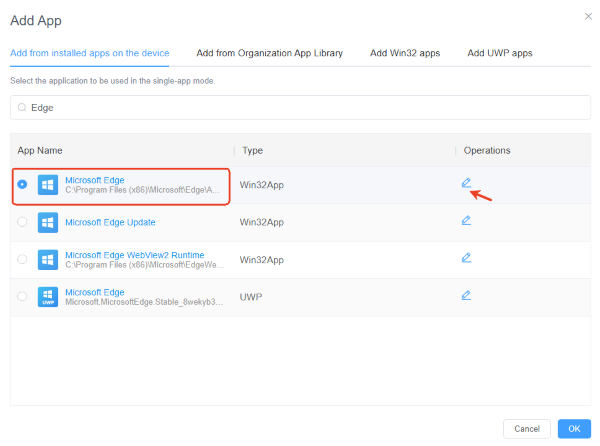The width and height of the screenshot is (600, 446).
Task: Click the WebView2 Runtime app icon
Action: [48, 260]
